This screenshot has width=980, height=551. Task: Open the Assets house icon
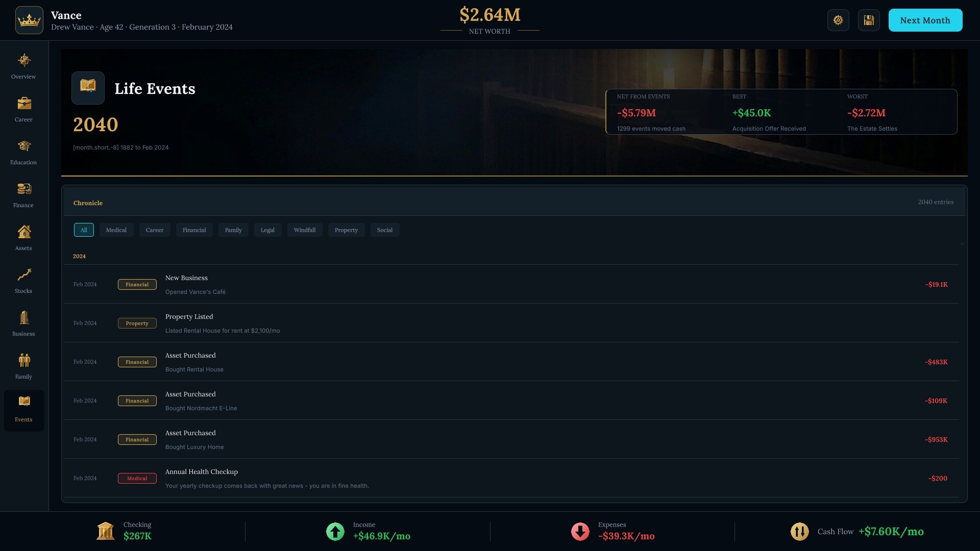tap(24, 232)
